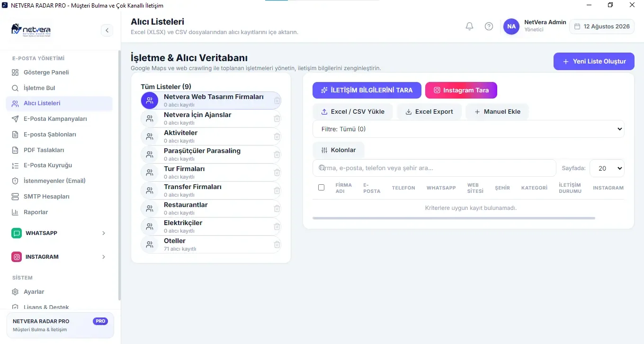Delete the Paraşütçüler Parasaling list
The width and height of the screenshot is (644, 344).
click(x=277, y=154)
